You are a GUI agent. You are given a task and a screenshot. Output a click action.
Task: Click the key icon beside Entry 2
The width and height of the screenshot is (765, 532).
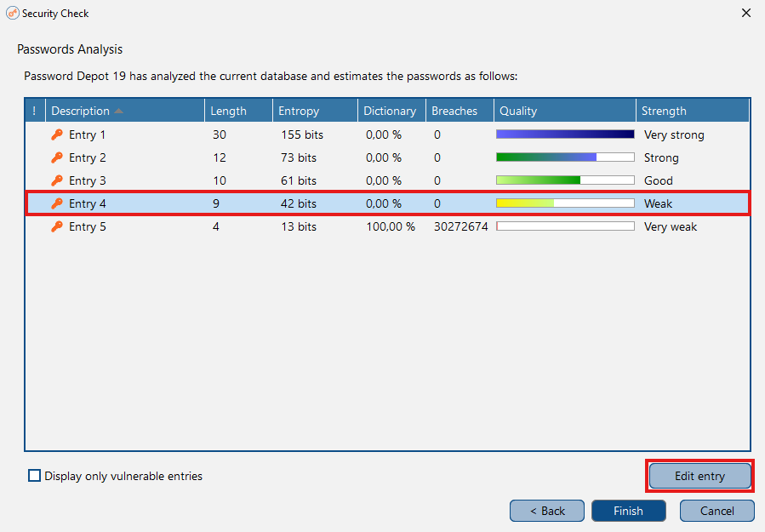(x=57, y=157)
